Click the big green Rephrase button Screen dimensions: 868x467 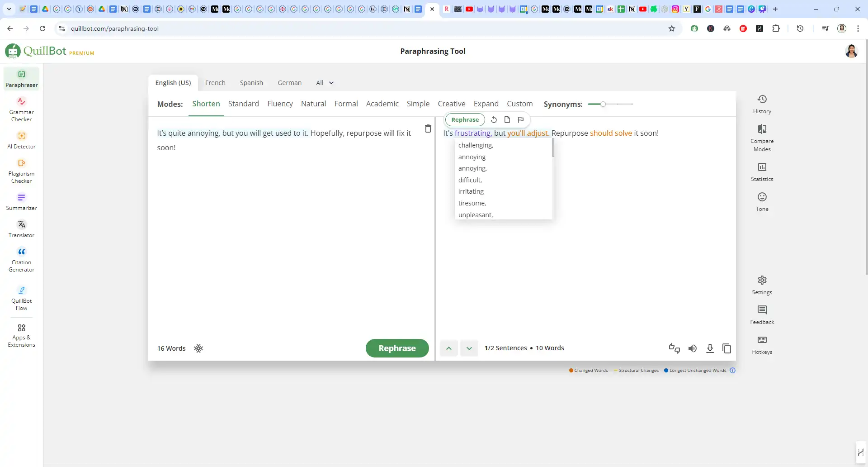coord(397,348)
